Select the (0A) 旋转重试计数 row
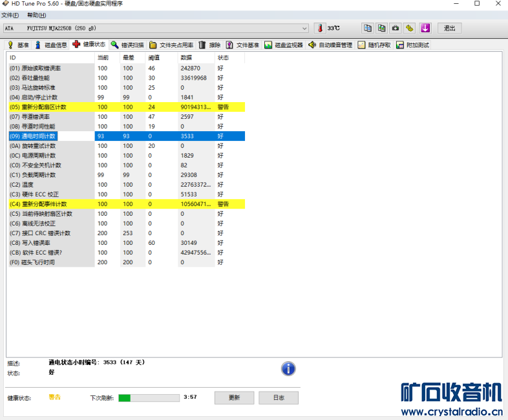 tap(127, 146)
